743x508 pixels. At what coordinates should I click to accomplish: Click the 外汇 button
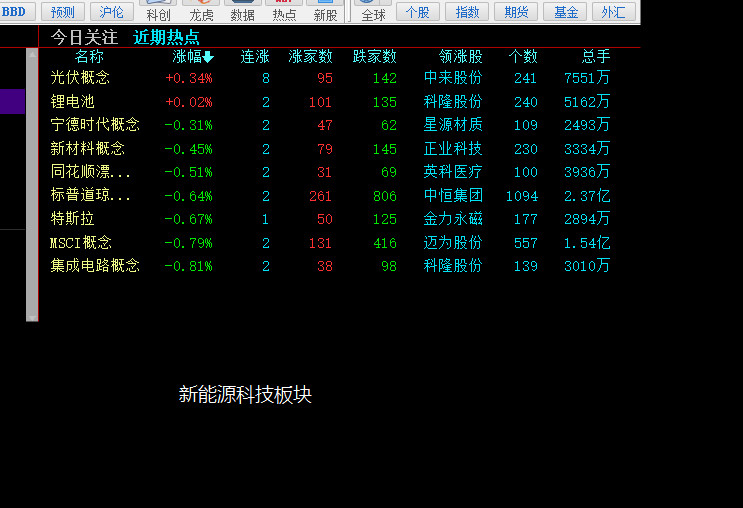click(x=614, y=11)
